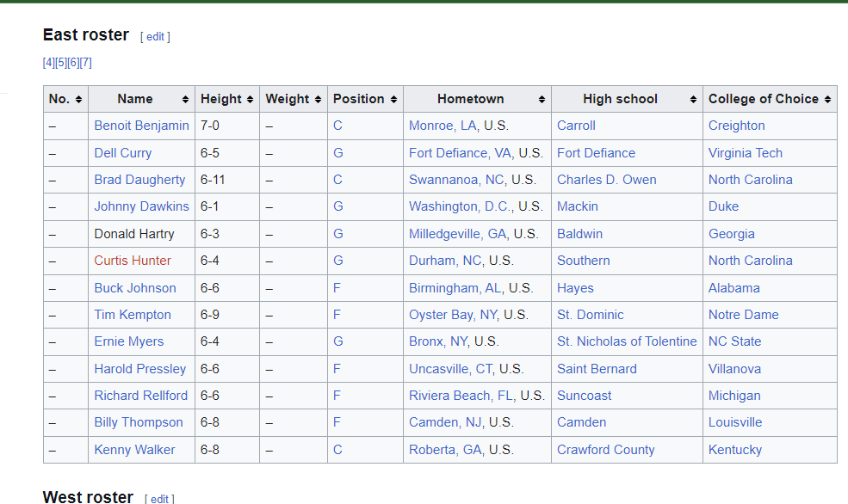The image size is (848, 504).
Task: Open Durham, NC hometown link
Action: (x=446, y=261)
